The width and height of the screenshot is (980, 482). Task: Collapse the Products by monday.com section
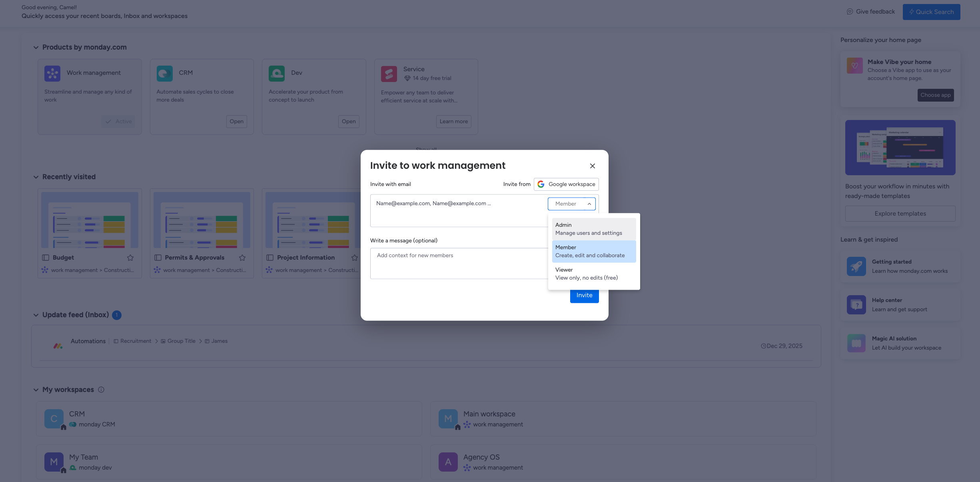point(36,47)
